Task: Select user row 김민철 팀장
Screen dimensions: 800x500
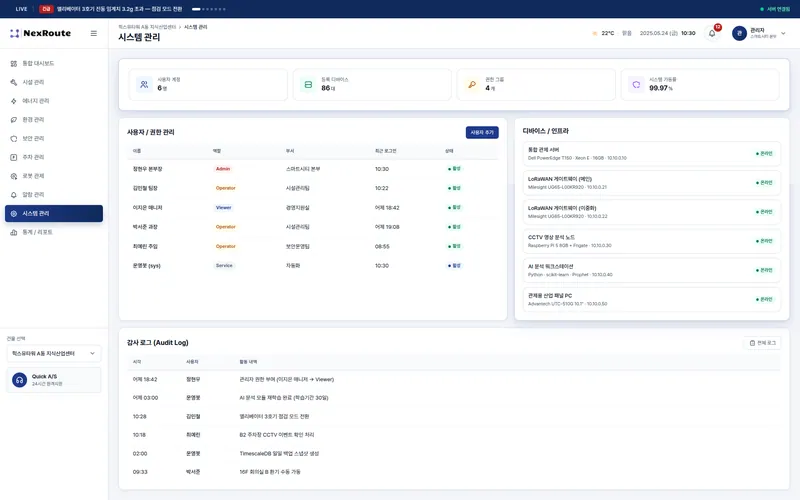Action: (x=313, y=188)
